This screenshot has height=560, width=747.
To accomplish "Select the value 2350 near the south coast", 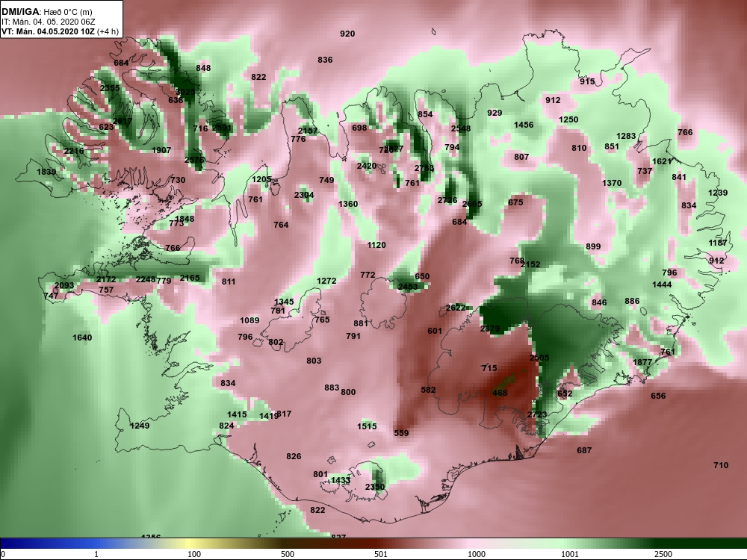I will 374,487.
